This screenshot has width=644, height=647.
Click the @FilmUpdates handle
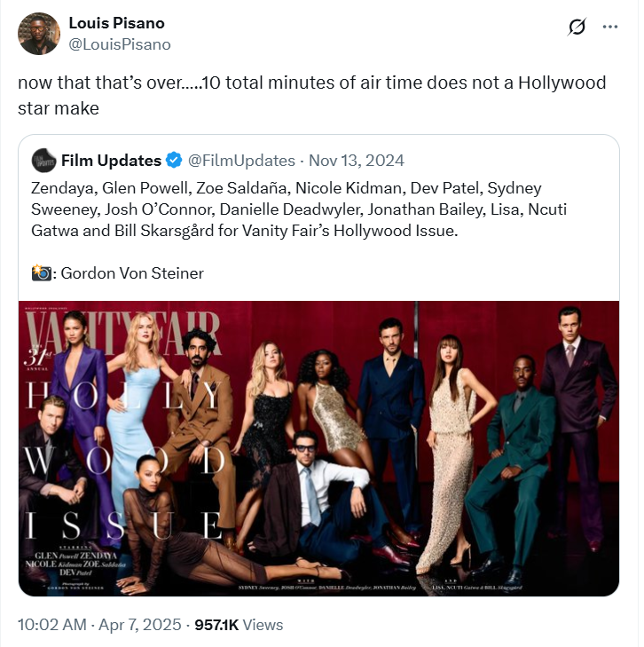point(241,161)
